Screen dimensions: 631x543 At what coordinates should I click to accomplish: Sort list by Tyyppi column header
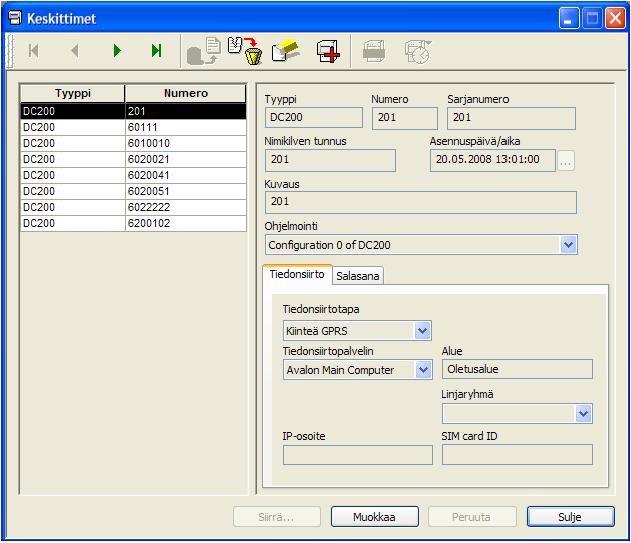coord(72,93)
